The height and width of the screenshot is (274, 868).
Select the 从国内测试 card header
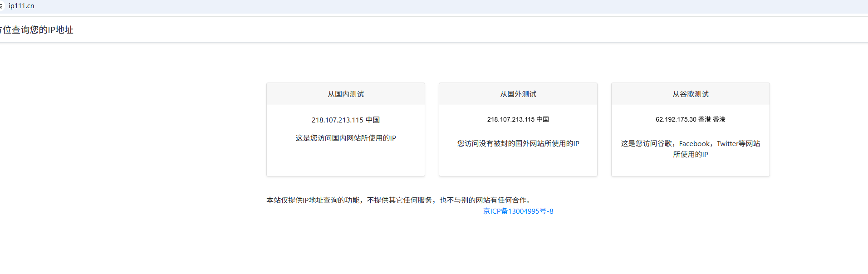[x=345, y=94]
